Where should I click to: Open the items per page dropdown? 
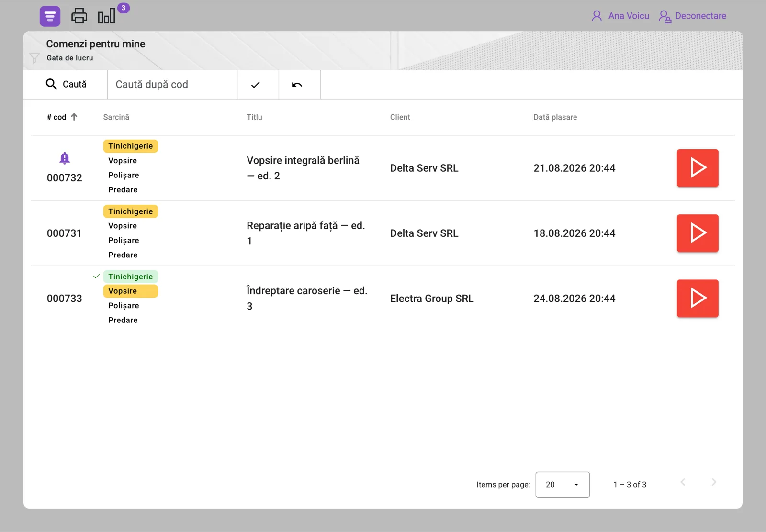coord(563,485)
